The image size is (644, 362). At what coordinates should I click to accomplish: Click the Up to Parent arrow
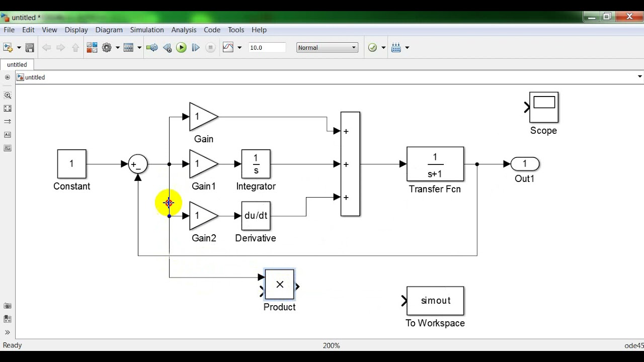[75, 48]
